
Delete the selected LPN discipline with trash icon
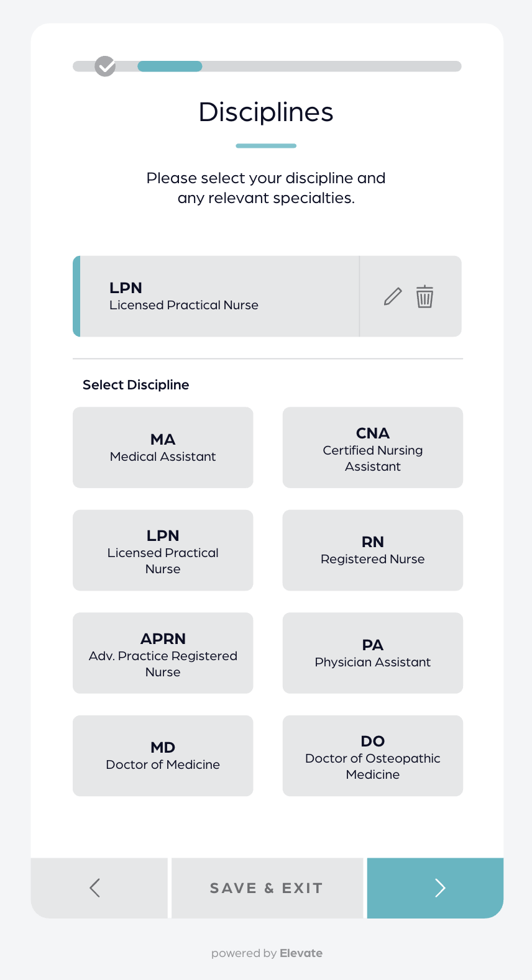click(x=425, y=297)
